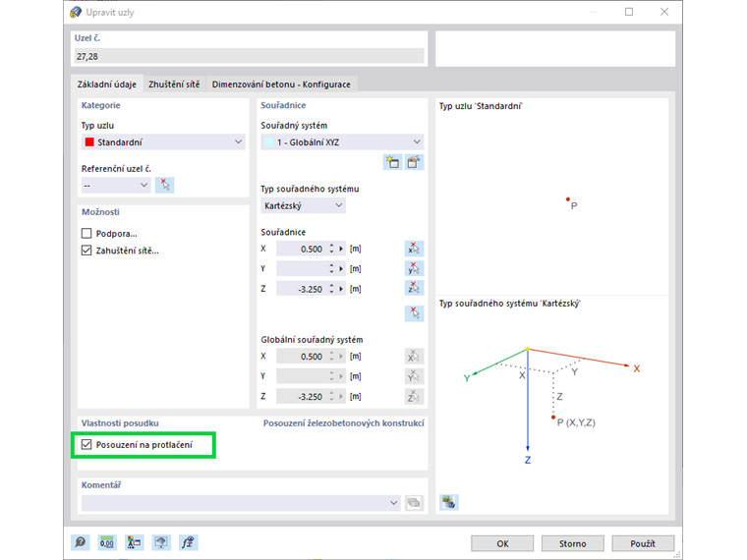Open units and decimal places 0,00 icon
This screenshot has height=560, width=747.
pyautogui.click(x=107, y=542)
